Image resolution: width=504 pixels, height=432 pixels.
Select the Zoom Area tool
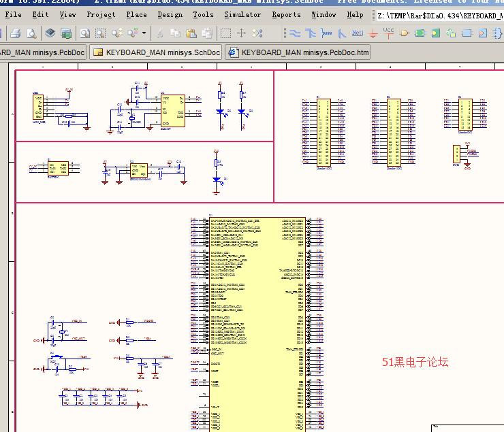tap(100, 33)
